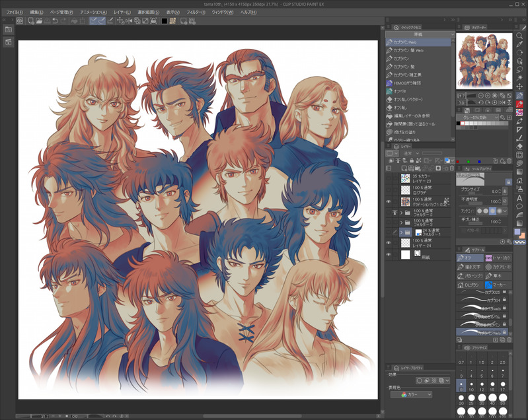Screen dimensions: 528x420
Task: Select the red Pencil tool icon
Action: pyautogui.click(x=519, y=104)
